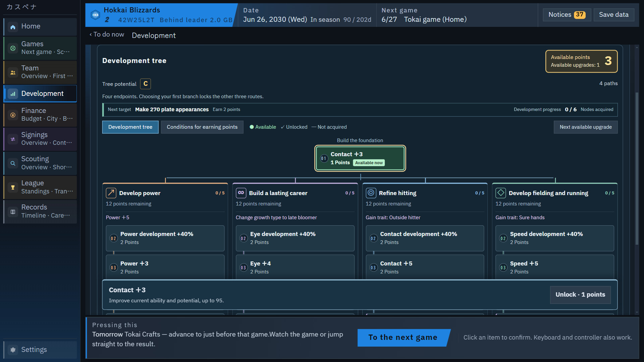Click the Develop power arrow icon

pos(111,193)
